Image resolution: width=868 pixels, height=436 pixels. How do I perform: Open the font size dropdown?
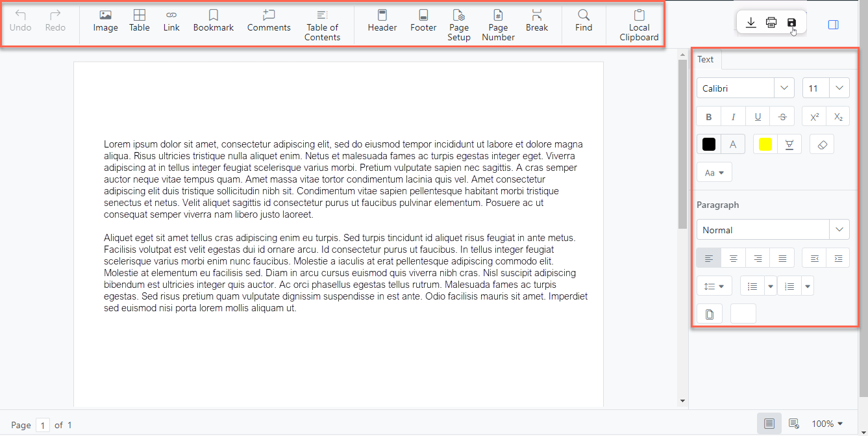click(x=839, y=88)
